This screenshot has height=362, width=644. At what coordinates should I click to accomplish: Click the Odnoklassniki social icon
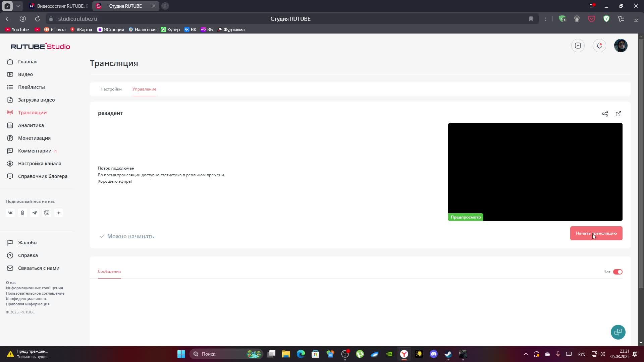point(22,213)
